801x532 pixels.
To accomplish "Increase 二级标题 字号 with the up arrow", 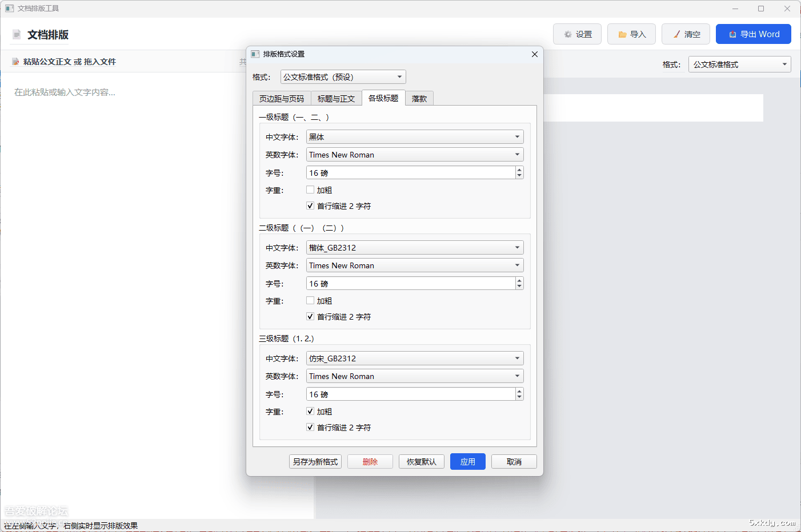I will [x=519, y=280].
